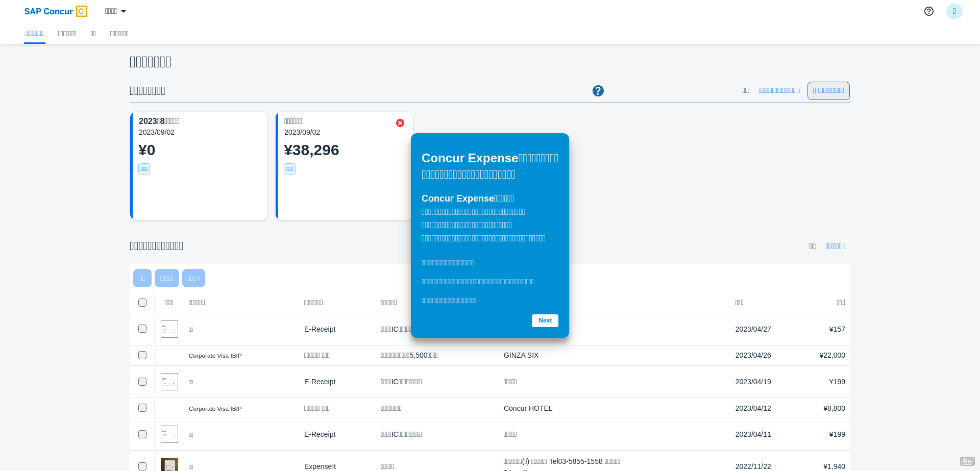The image size is (980, 471).
Task: Sort by the column header above E-Receipt
Action: (x=313, y=303)
